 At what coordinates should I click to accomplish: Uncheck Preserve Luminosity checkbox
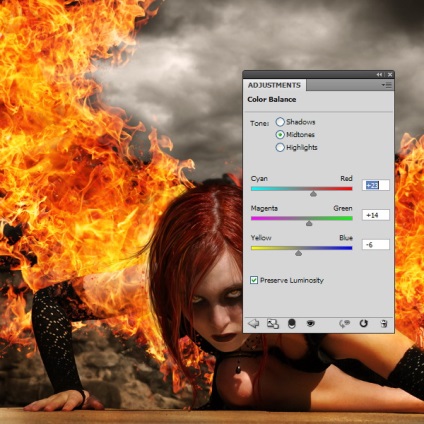254,280
